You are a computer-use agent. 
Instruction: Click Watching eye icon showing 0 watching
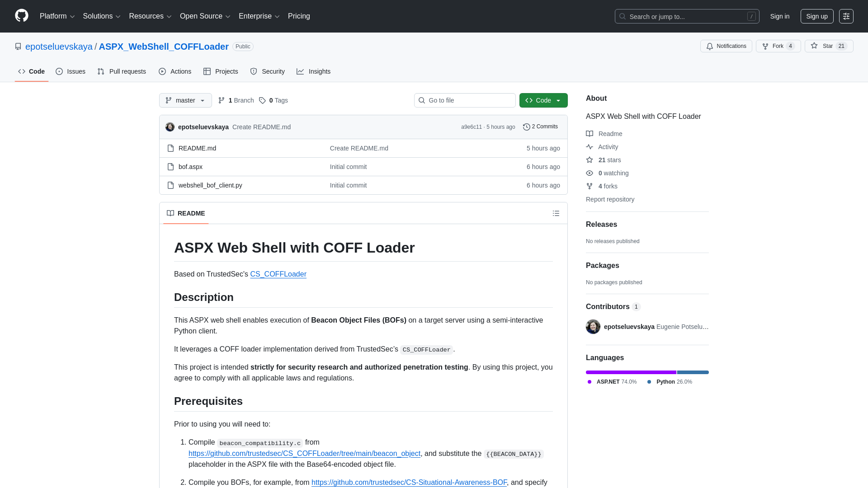(x=589, y=173)
